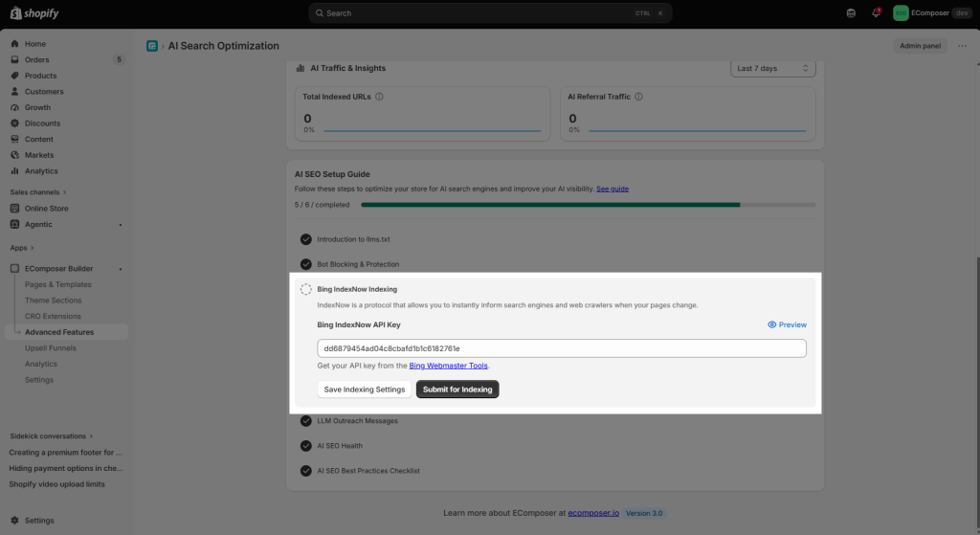Screen dimensions: 980x535
Task: Toggle the Bing IndexNow Indexing step circle
Action: pyautogui.click(x=305, y=289)
